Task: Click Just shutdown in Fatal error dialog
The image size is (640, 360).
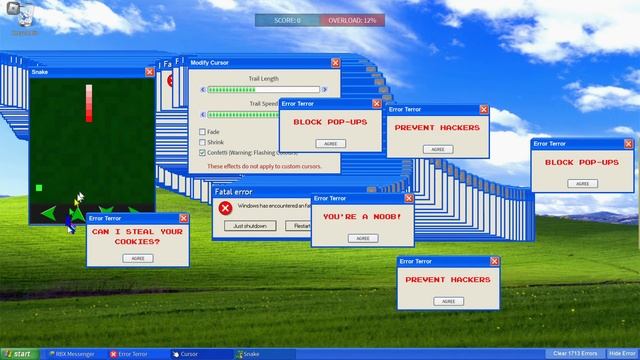Action: click(250, 226)
